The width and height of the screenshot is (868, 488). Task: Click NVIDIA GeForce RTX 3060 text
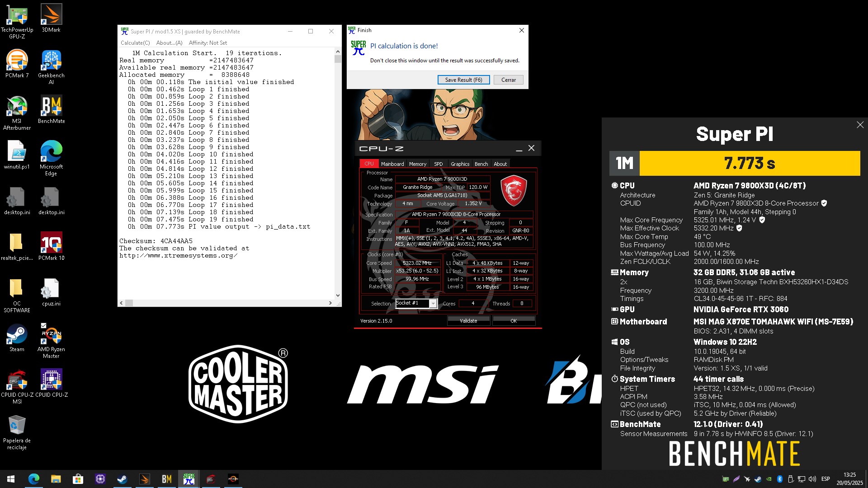741,310
